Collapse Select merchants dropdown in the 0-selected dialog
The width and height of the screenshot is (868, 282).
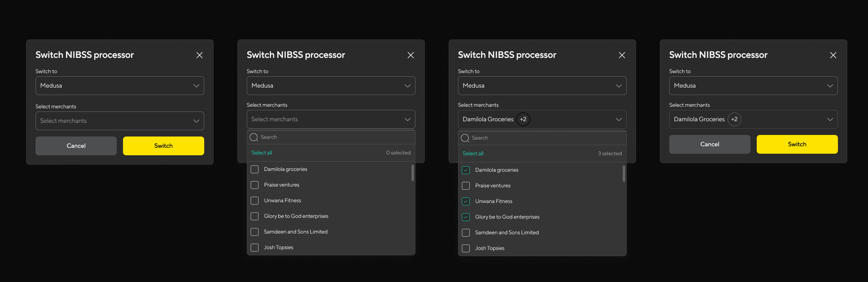pos(331,119)
